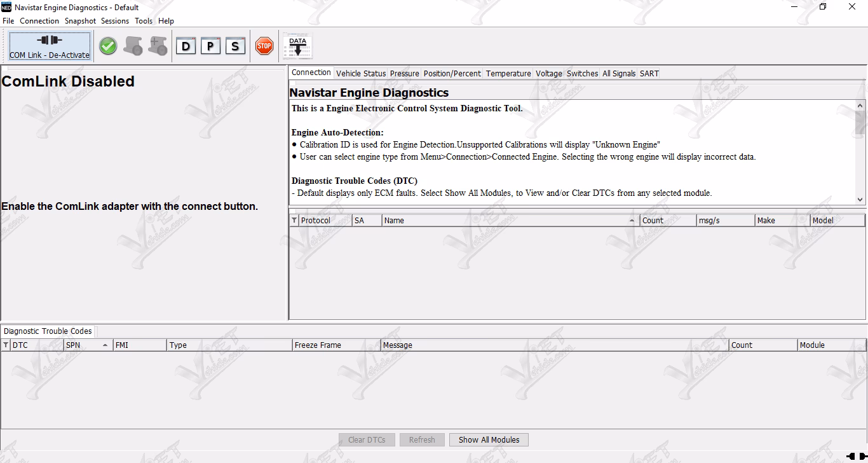Open the Connection menu

[x=39, y=20]
